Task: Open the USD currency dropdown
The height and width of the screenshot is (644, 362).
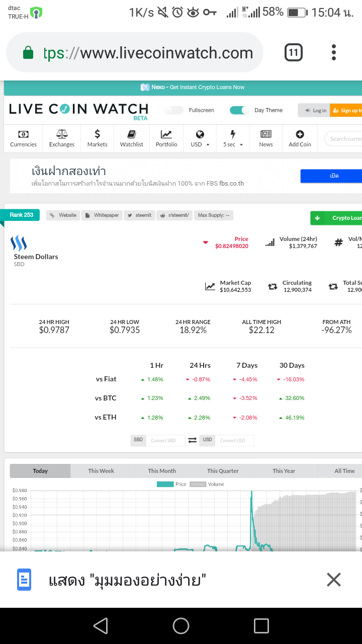Action: pos(200,138)
